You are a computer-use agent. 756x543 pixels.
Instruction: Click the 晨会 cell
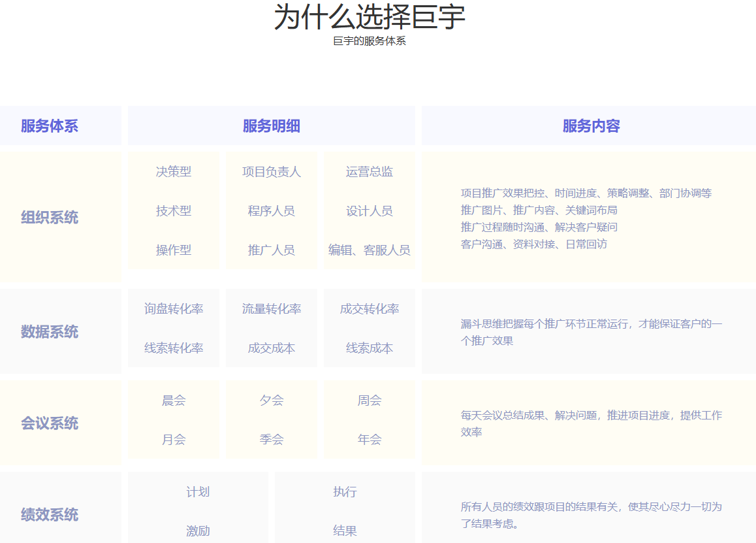pos(174,400)
